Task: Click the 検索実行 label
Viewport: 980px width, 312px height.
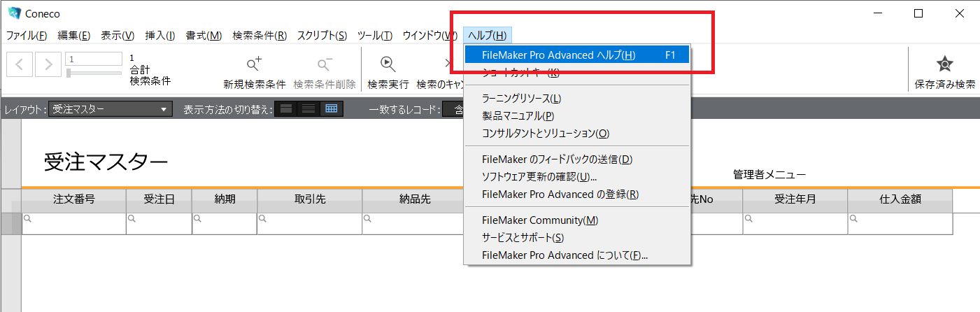Action: click(388, 85)
